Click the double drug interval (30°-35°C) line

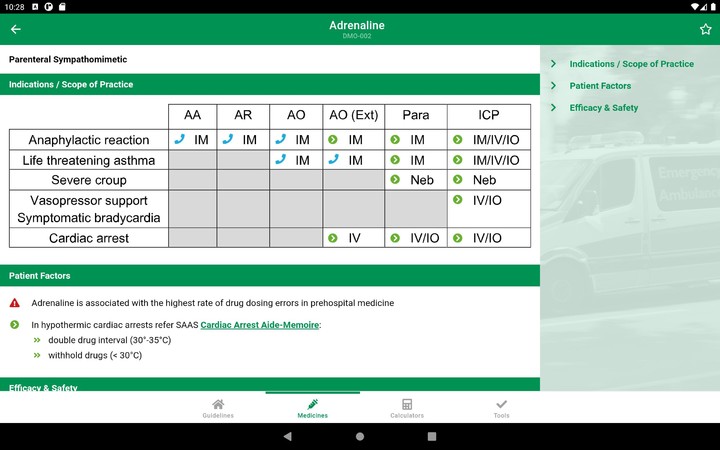tap(109, 340)
